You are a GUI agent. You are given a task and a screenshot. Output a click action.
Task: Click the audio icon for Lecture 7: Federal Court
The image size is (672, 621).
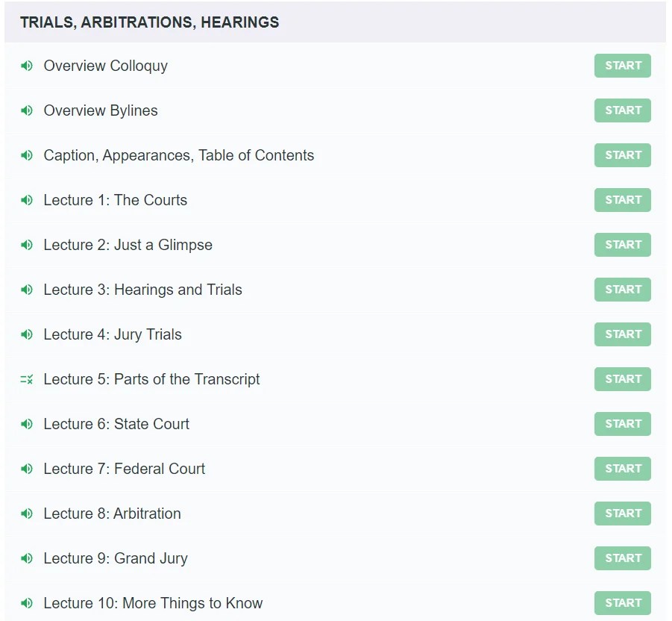click(x=27, y=469)
